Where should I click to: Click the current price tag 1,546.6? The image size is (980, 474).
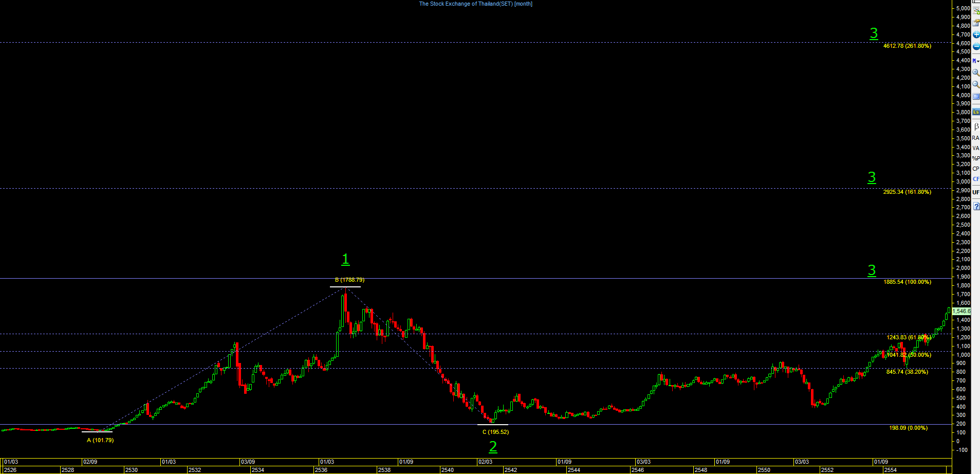pos(961,311)
